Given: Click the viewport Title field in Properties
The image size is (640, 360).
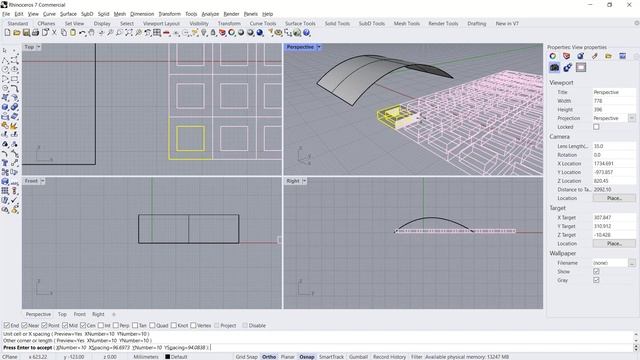Looking at the screenshot, I should click(614, 92).
